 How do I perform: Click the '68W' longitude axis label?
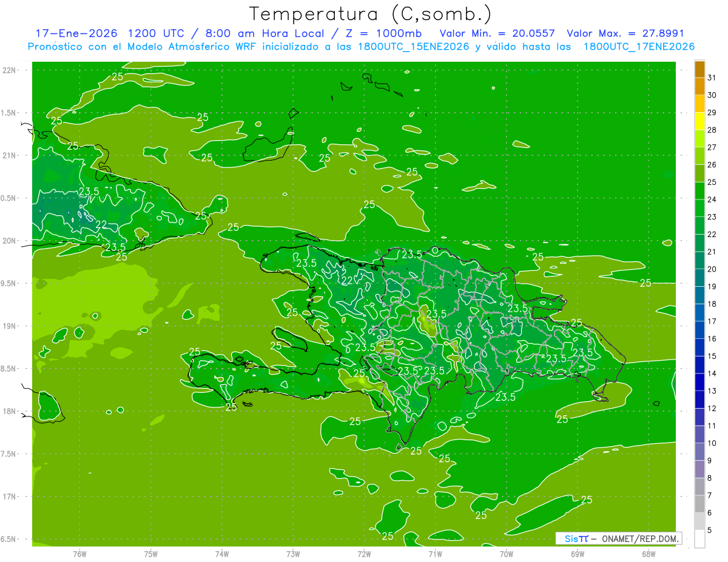click(649, 554)
